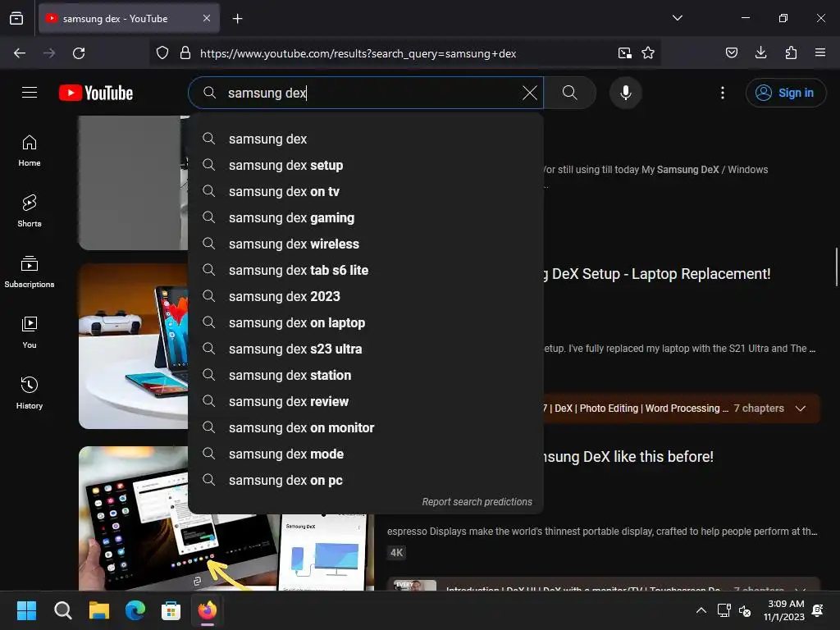Open the taskbar clock showing 3:09 AM
This screenshot has height=630, width=840.
pyautogui.click(x=785, y=610)
